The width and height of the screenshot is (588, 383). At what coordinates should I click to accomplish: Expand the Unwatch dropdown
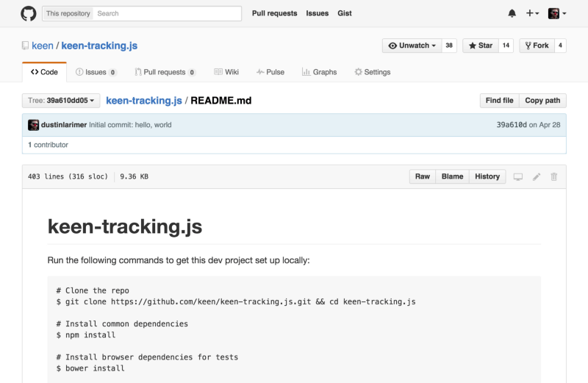click(412, 46)
